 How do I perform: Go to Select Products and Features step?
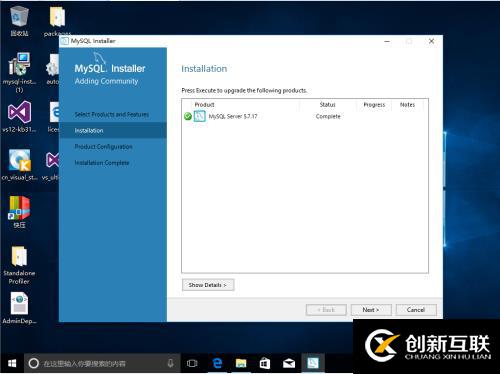pyautogui.click(x=112, y=114)
